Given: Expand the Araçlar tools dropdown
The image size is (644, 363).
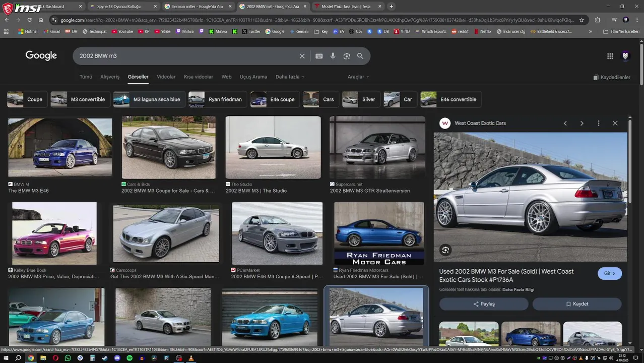Looking at the screenshot, I should (x=358, y=77).
